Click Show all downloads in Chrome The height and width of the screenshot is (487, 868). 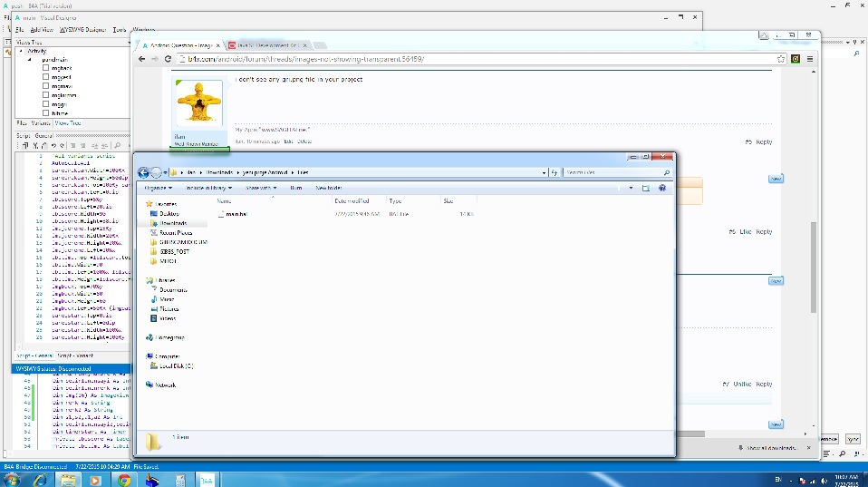(x=770, y=448)
